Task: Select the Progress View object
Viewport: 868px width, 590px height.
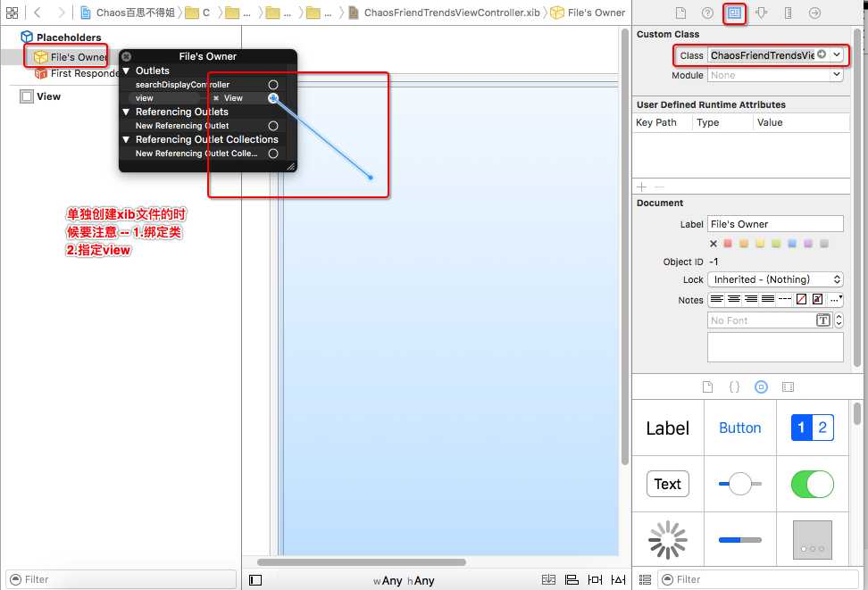Action: [740, 540]
